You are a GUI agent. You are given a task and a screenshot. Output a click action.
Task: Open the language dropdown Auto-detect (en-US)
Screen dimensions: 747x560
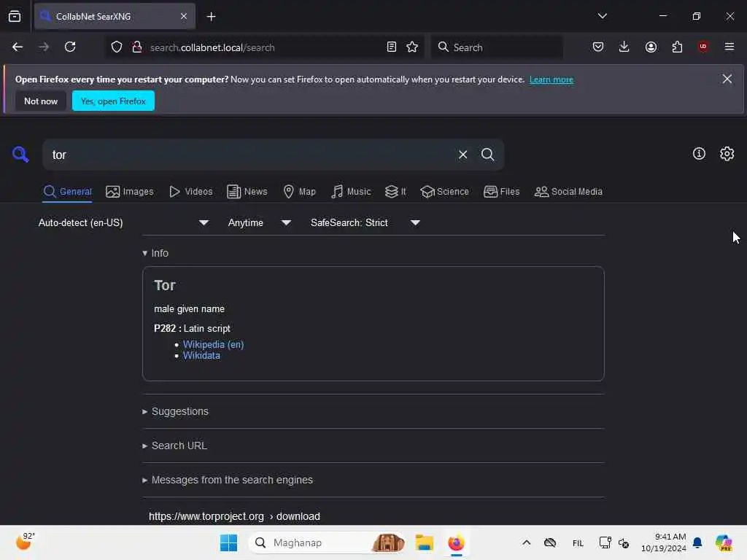click(123, 222)
